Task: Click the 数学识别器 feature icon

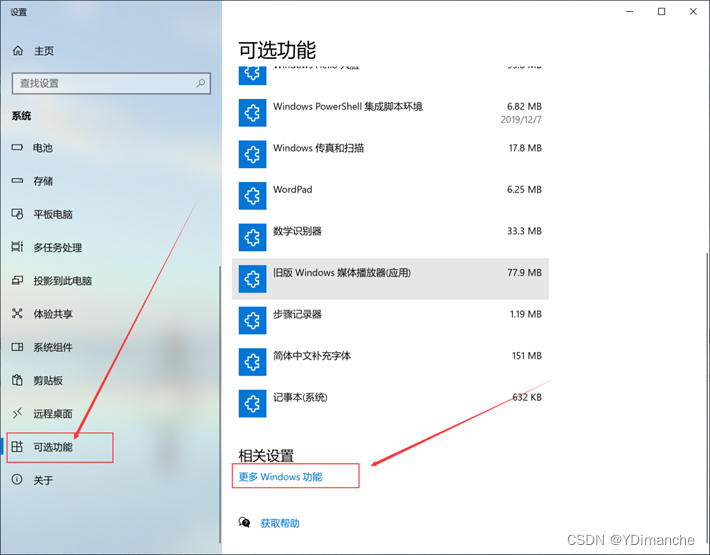Action: (x=252, y=237)
